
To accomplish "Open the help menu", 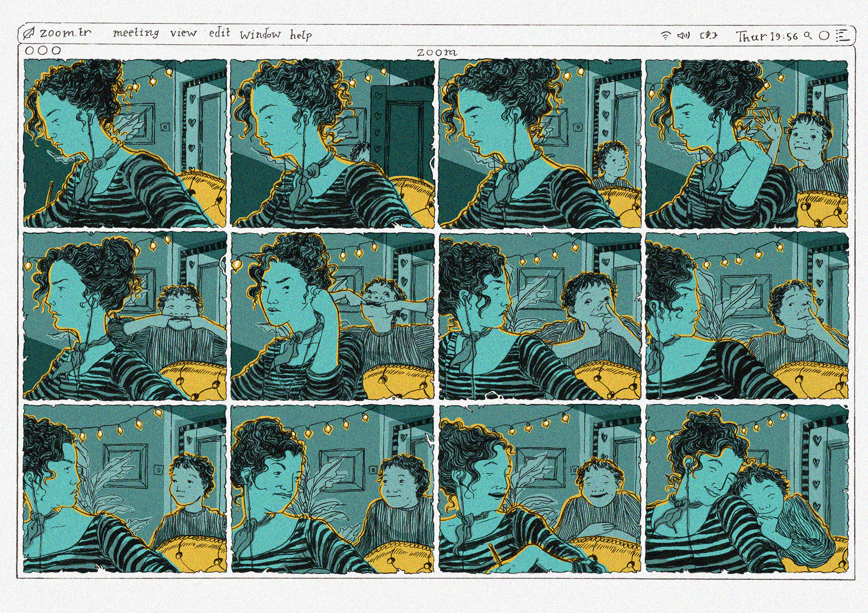I will (x=301, y=35).
